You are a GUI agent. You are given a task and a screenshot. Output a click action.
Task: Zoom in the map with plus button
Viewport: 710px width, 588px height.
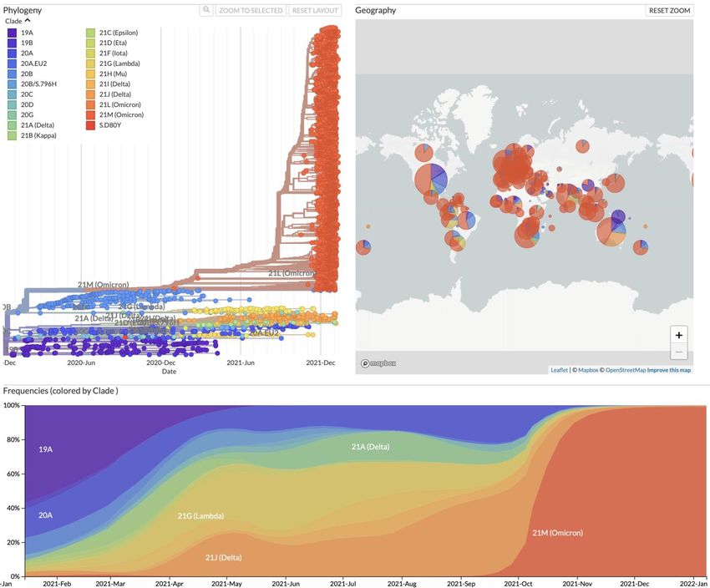[679, 335]
